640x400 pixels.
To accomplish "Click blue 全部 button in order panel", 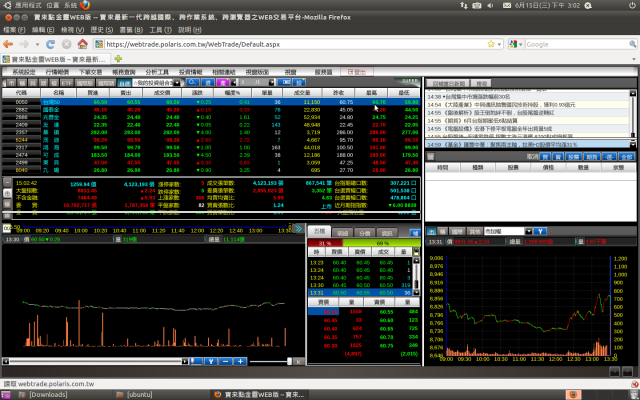I will (x=626, y=157).
